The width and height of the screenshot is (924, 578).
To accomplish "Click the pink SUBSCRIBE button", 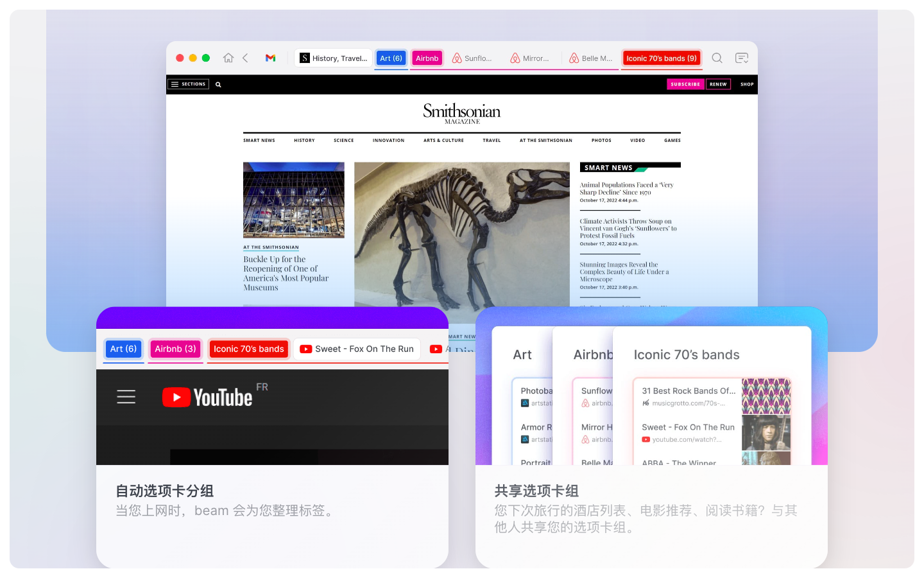I will pyautogui.click(x=685, y=84).
